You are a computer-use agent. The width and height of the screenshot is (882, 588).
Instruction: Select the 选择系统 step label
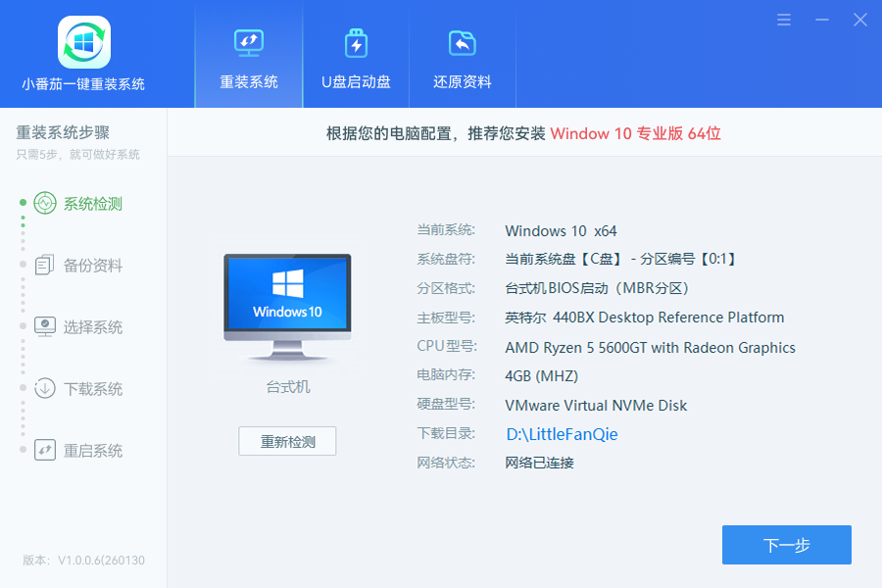pos(93,327)
